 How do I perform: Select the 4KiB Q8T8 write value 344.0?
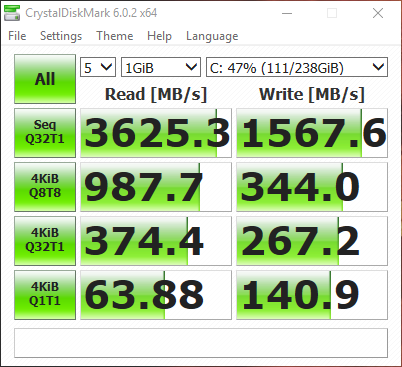pos(312,187)
